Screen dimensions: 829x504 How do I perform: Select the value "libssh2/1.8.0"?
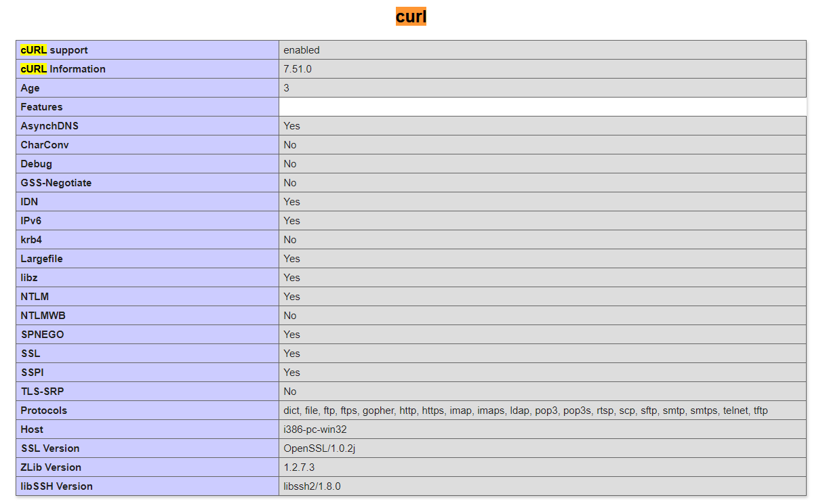pos(312,486)
